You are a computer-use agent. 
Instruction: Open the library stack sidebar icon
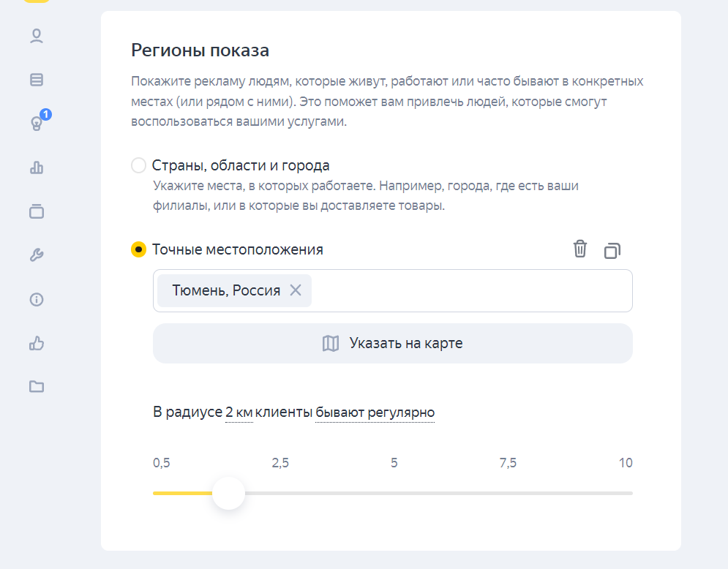(37, 211)
